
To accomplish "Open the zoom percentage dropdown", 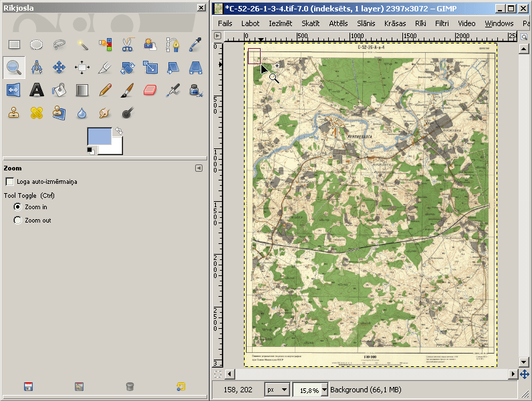I will (324, 390).
